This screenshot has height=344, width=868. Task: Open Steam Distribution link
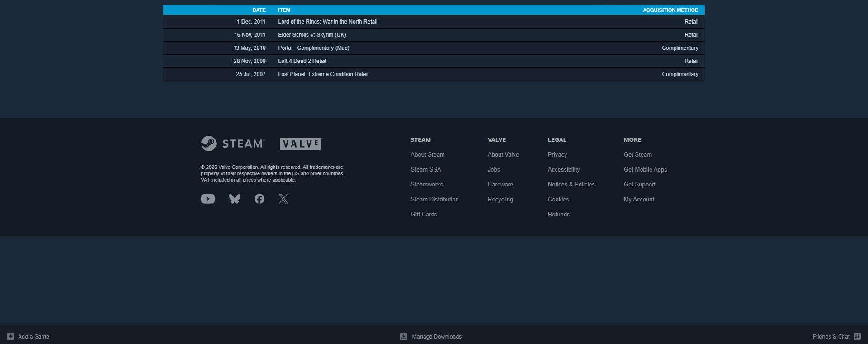[x=434, y=200]
